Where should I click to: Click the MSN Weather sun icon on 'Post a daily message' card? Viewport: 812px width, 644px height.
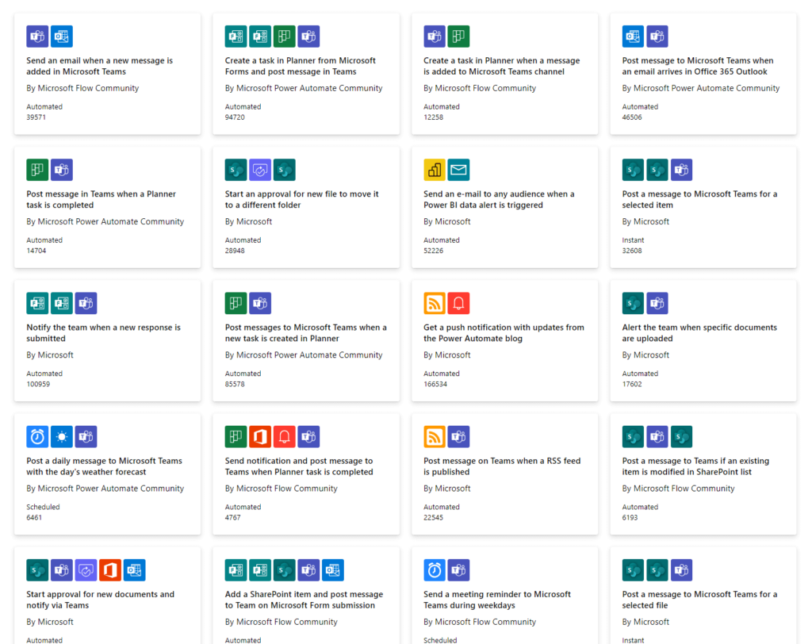coord(62,437)
